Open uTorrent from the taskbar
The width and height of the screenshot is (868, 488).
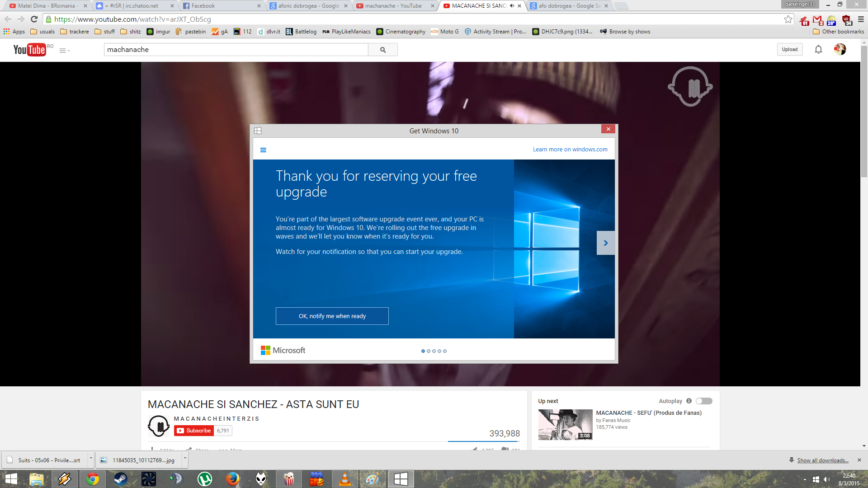(205, 479)
